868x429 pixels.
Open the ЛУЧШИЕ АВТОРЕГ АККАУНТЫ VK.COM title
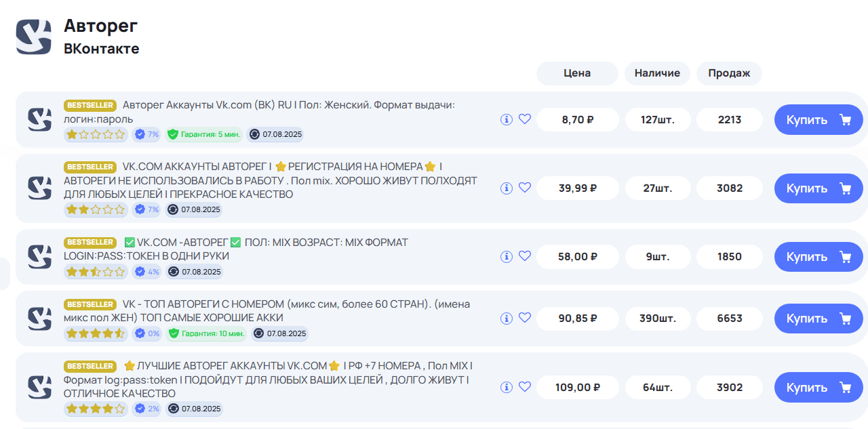click(x=269, y=380)
